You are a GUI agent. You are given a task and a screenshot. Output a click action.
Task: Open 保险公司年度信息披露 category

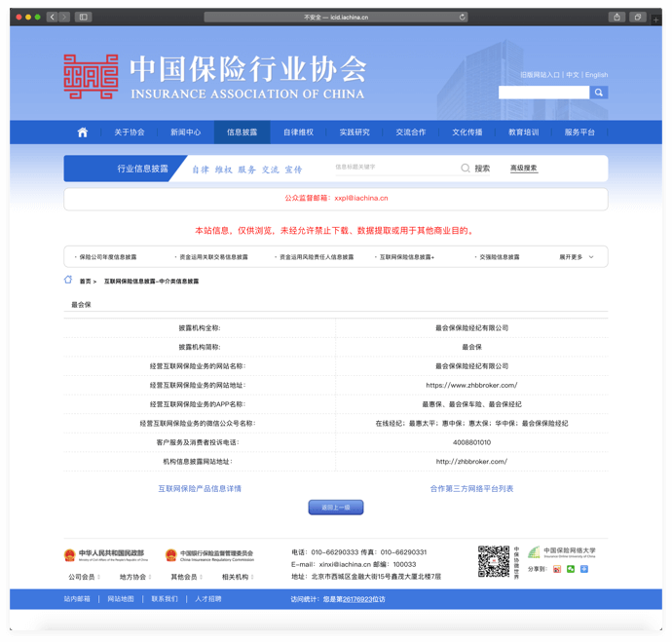[x=107, y=257]
